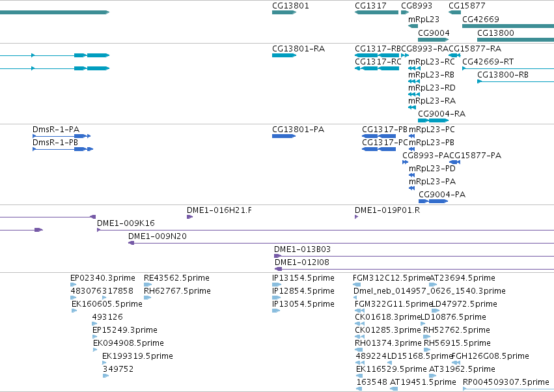
Task: Select transcript CG1317-RB label
Action: tap(378, 48)
